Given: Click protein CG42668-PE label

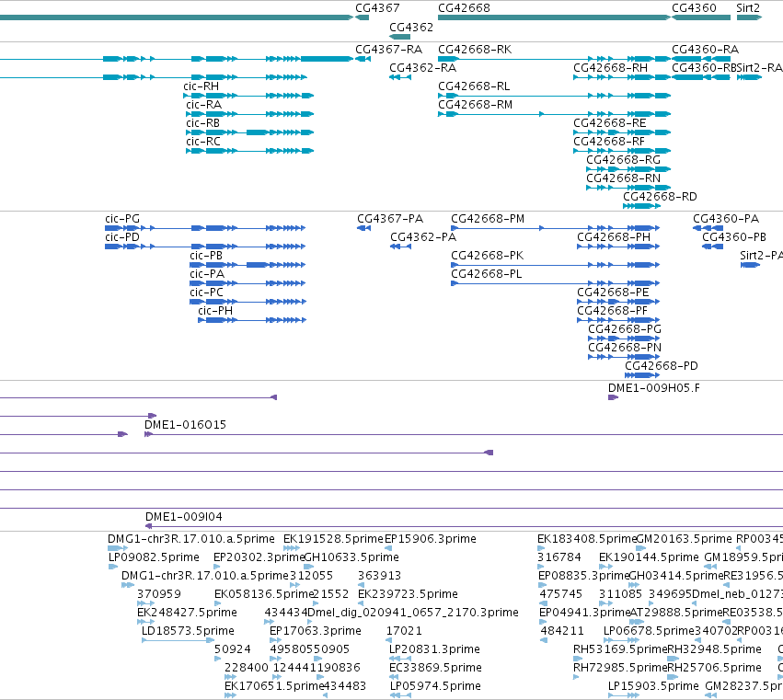Looking at the screenshot, I should pyautogui.click(x=613, y=293).
